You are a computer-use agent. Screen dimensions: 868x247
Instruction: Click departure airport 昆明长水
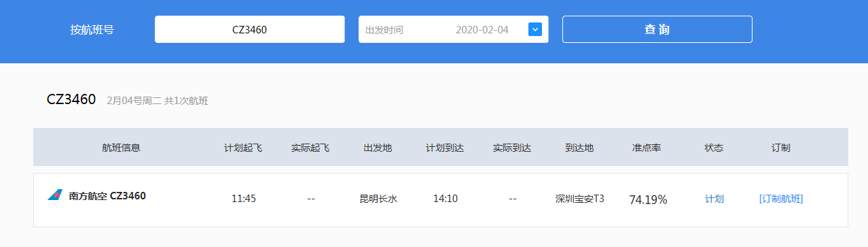coord(378,199)
